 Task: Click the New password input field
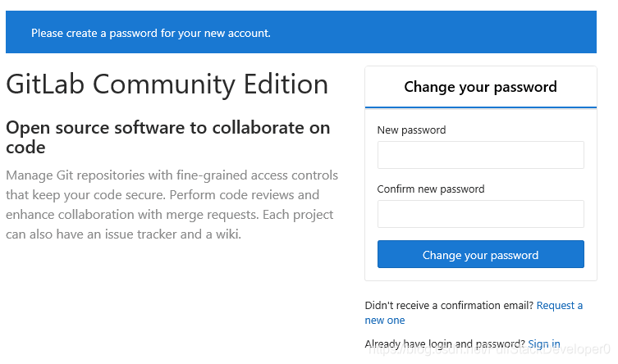point(480,155)
